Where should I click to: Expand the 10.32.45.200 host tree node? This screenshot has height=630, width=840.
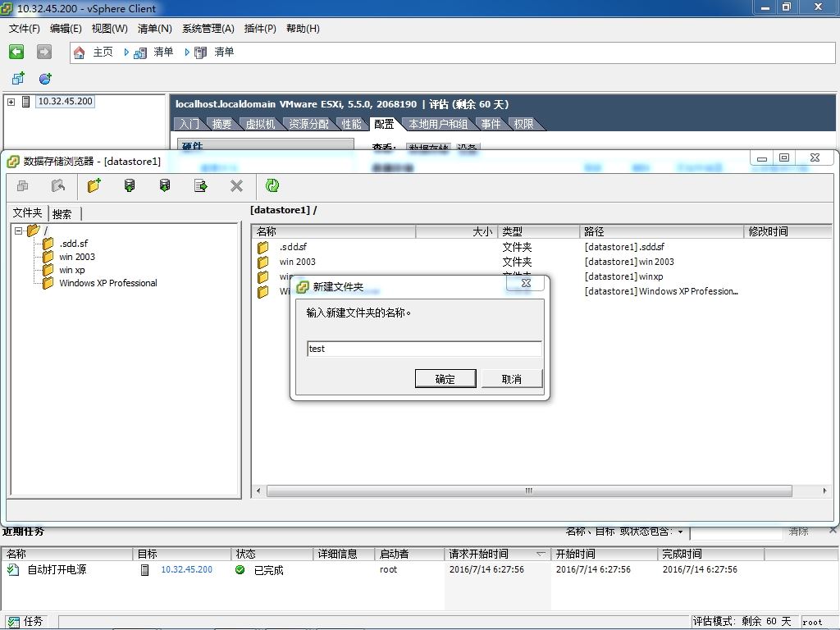pyautogui.click(x=11, y=101)
